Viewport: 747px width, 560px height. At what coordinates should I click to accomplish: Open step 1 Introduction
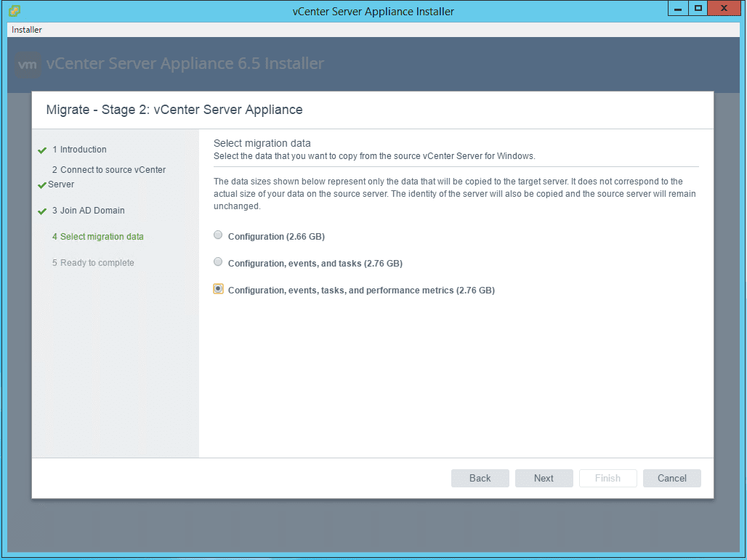point(79,150)
